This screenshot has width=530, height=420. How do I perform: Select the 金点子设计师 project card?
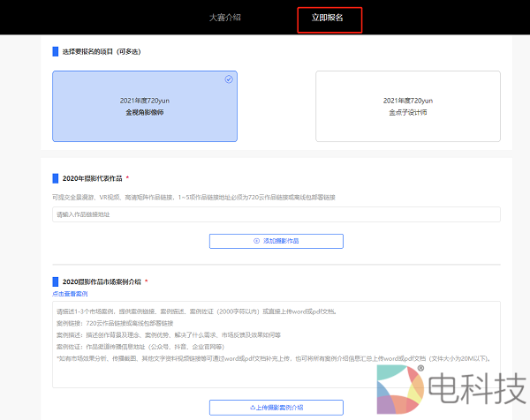click(x=407, y=106)
